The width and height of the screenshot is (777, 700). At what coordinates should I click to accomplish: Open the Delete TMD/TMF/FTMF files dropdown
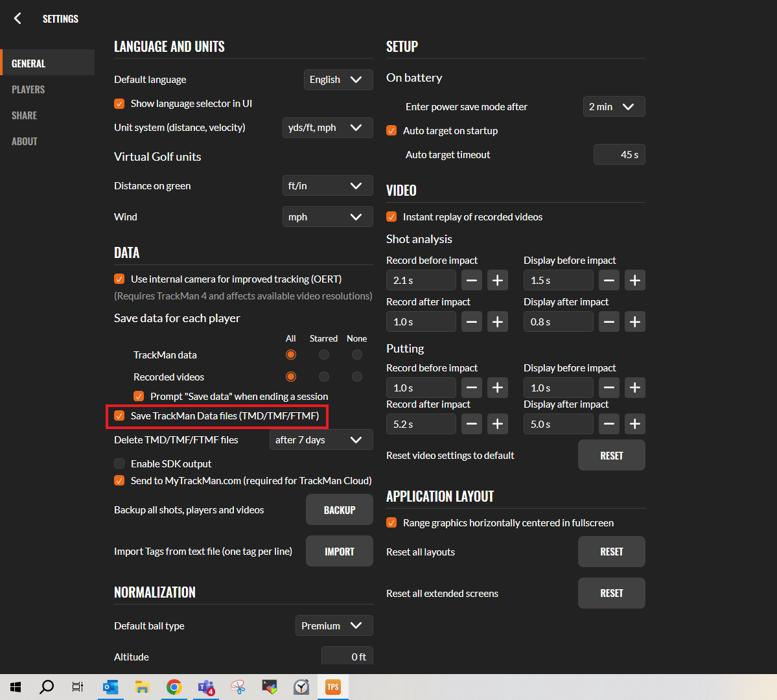click(321, 439)
